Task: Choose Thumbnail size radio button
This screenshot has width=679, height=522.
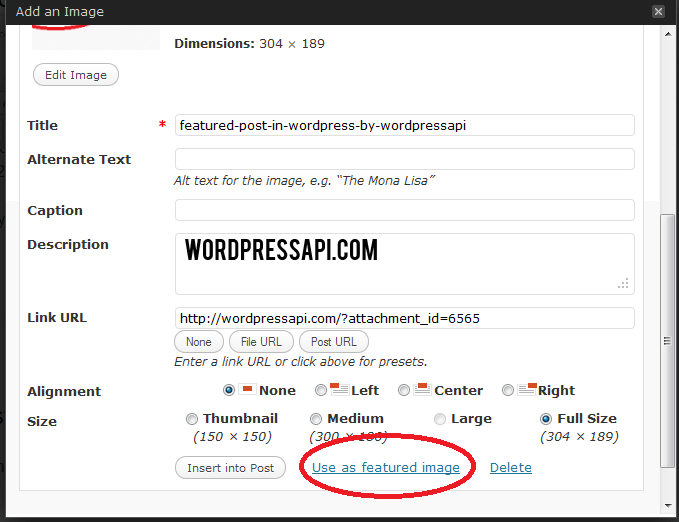Action: [x=191, y=419]
